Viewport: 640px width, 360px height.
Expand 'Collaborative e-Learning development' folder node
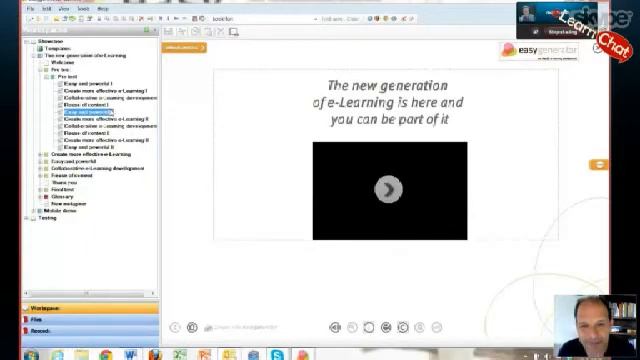40,169
